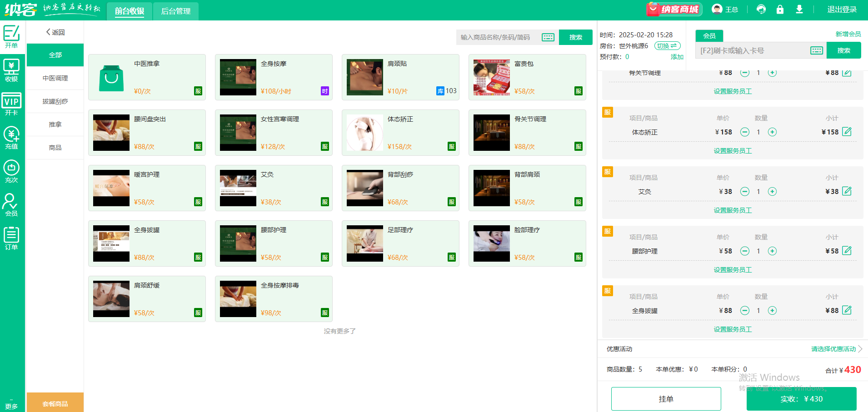Add 富贵包 product card
This screenshot has width=868, height=412.
pyautogui.click(x=527, y=77)
